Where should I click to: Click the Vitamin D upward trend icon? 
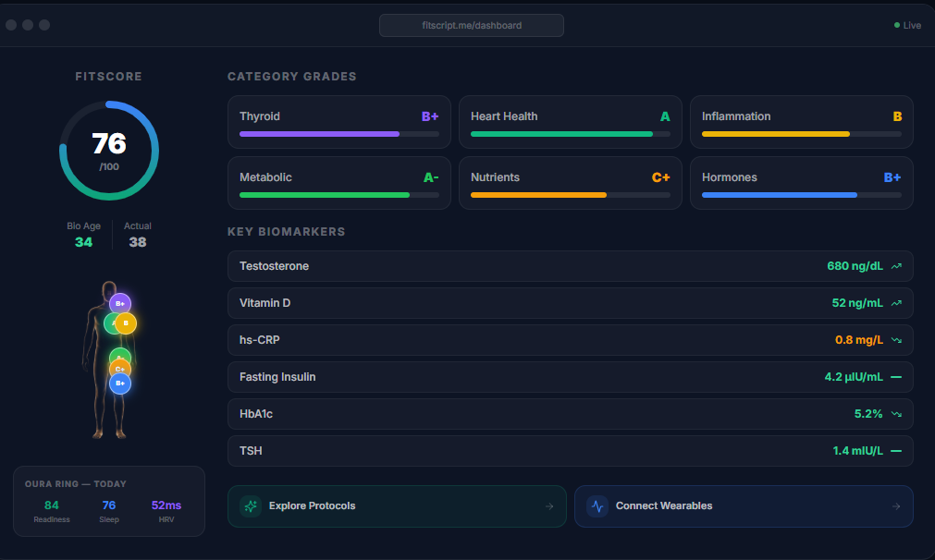point(896,303)
